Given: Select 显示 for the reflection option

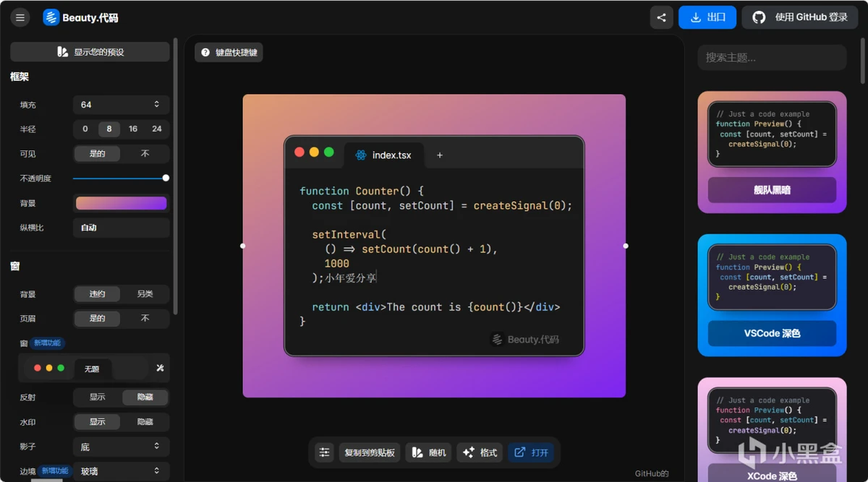Looking at the screenshot, I should coord(98,397).
